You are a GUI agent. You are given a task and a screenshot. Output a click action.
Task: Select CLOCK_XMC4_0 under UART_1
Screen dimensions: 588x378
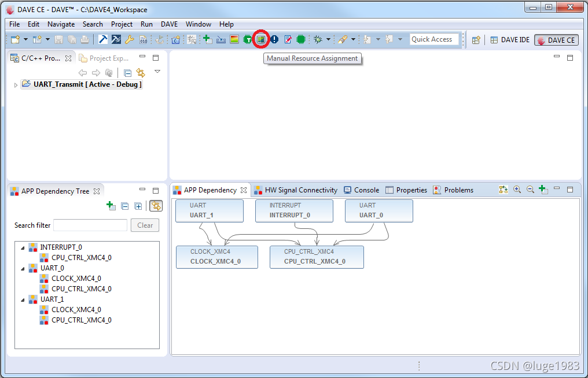click(76, 309)
